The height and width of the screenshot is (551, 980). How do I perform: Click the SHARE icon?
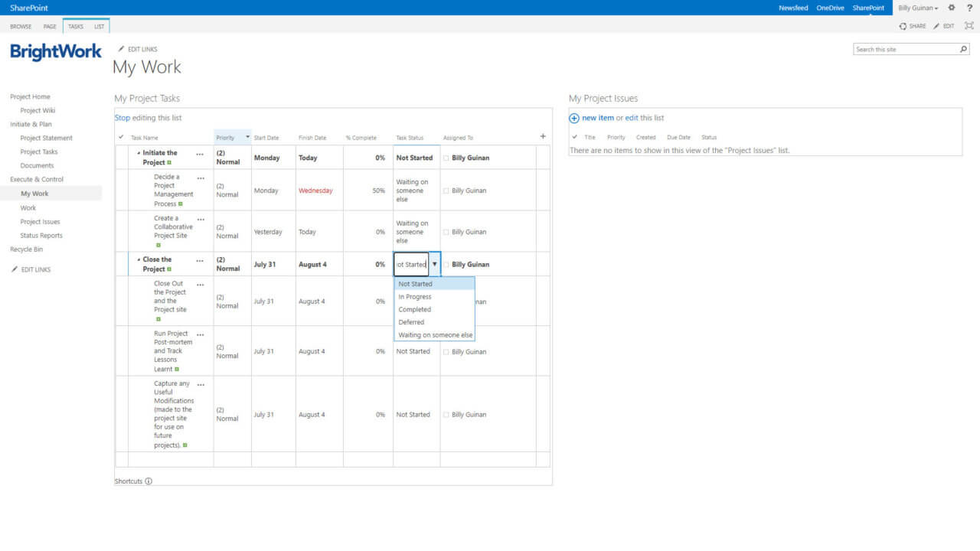(x=902, y=25)
